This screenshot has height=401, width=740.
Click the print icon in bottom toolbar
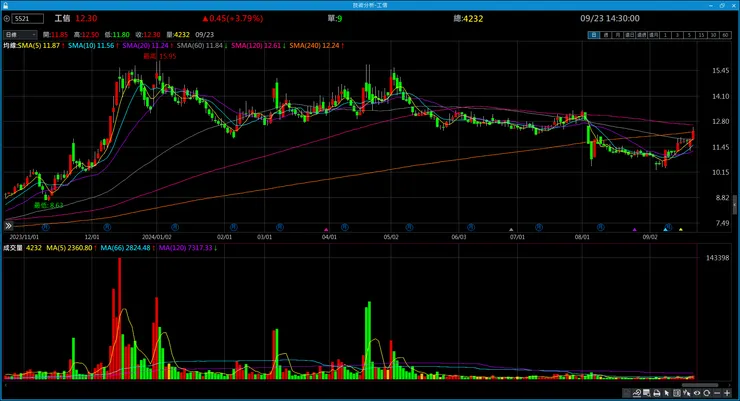click(656, 393)
